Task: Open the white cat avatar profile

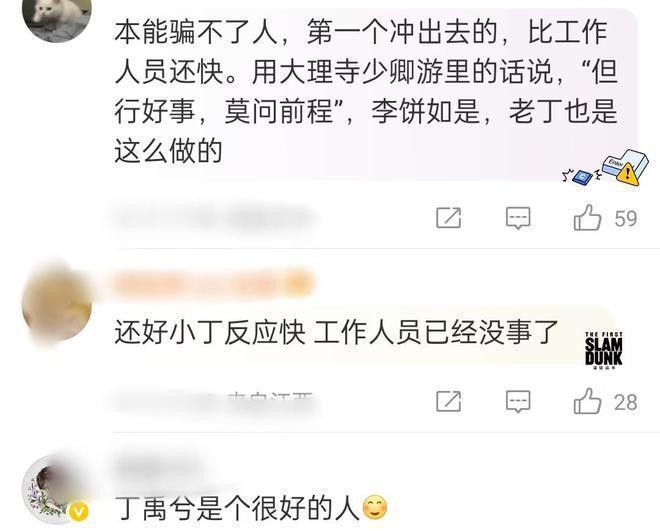Action: click(x=57, y=17)
